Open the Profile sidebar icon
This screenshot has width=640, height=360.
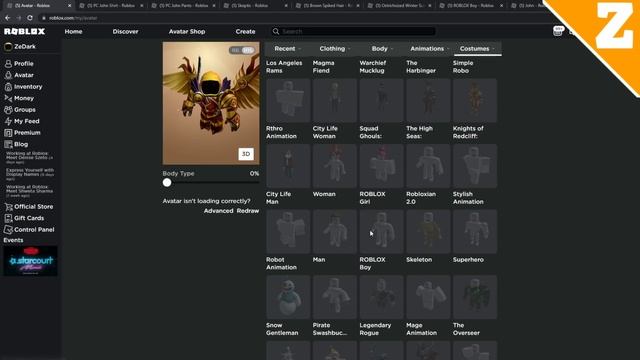8,64
